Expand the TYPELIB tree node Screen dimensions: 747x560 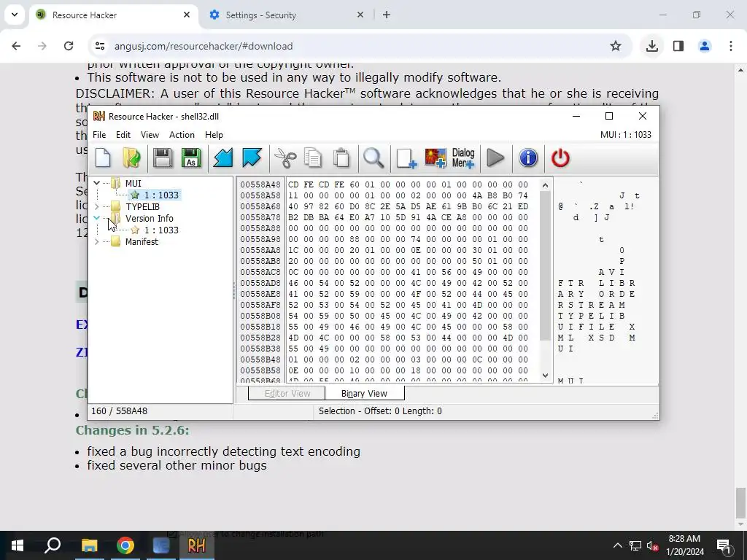97,206
